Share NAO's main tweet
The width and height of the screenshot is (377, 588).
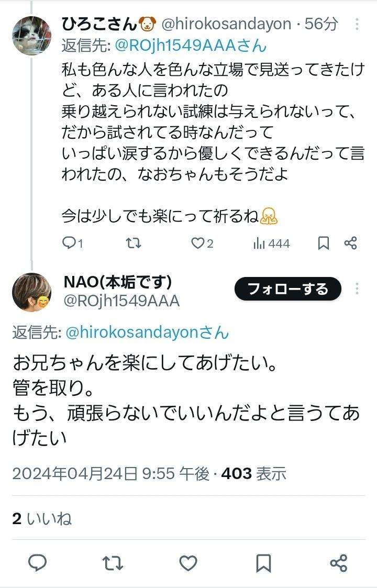[339, 563]
